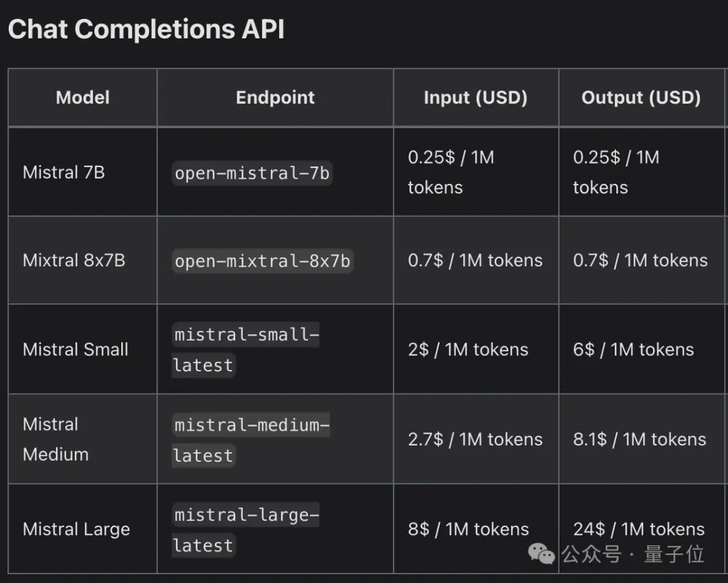728x583 pixels.
Task: Select the Endpoint column header
Action: 275,98
